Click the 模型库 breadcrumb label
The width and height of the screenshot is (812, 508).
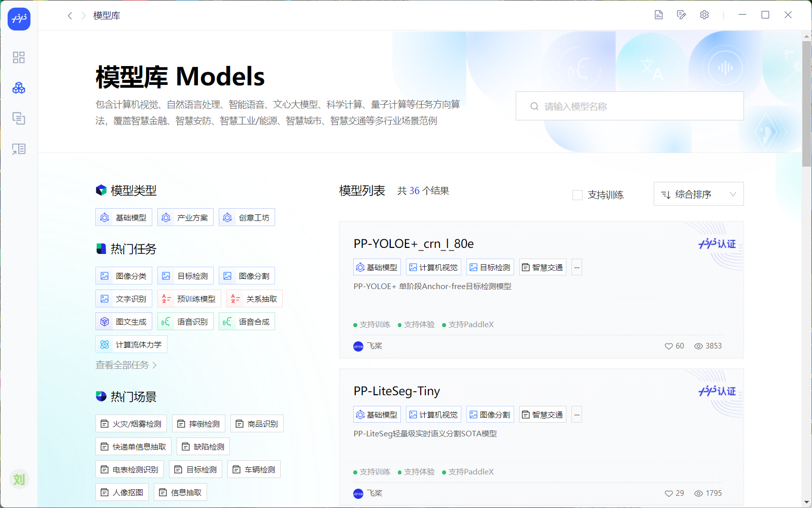pos(107,15)
